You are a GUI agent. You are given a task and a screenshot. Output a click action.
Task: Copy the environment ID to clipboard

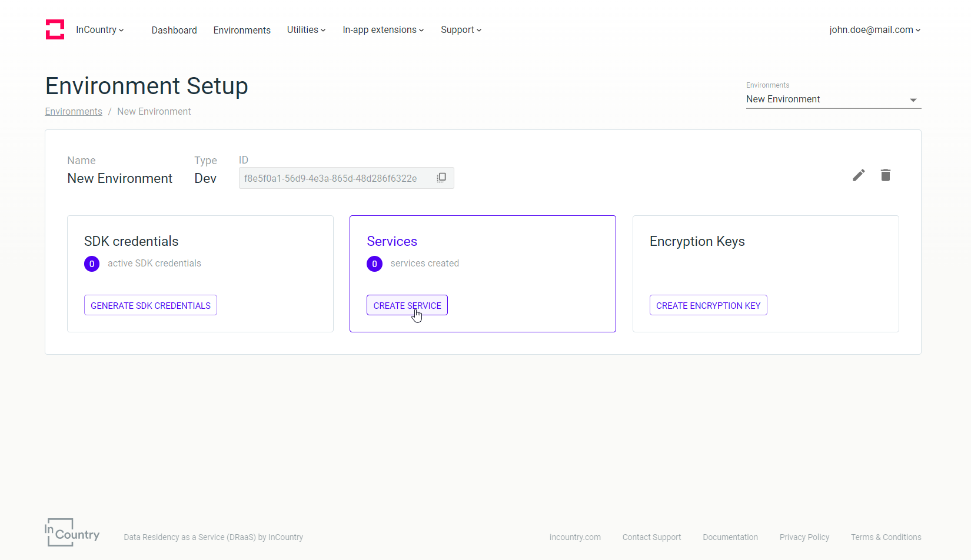pos(441,178)
